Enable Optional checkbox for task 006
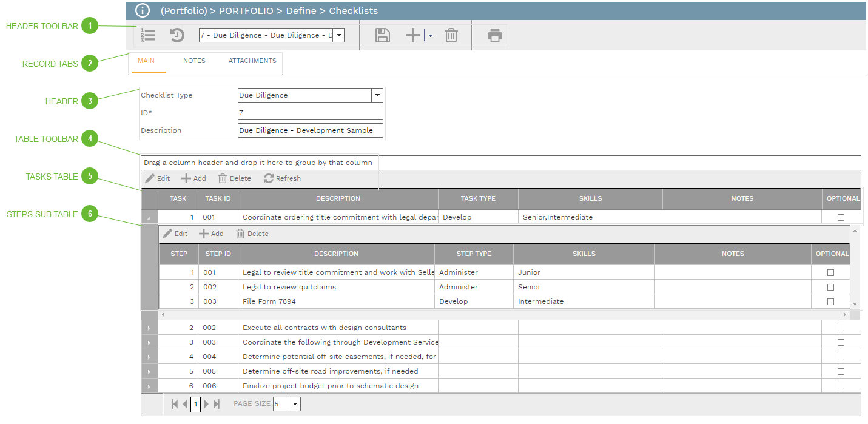 841,386
